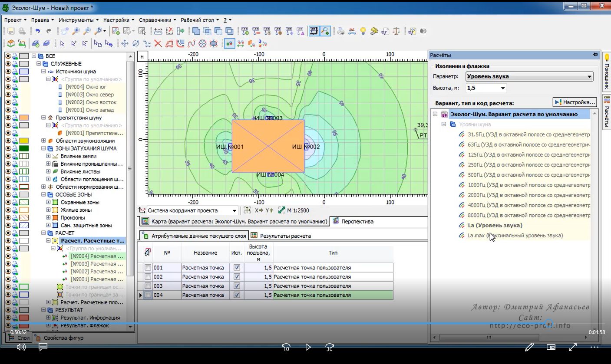This screenshot has height=364, width=611.
Task: Click the Redo arrow icon
Action: click(49, 31)
